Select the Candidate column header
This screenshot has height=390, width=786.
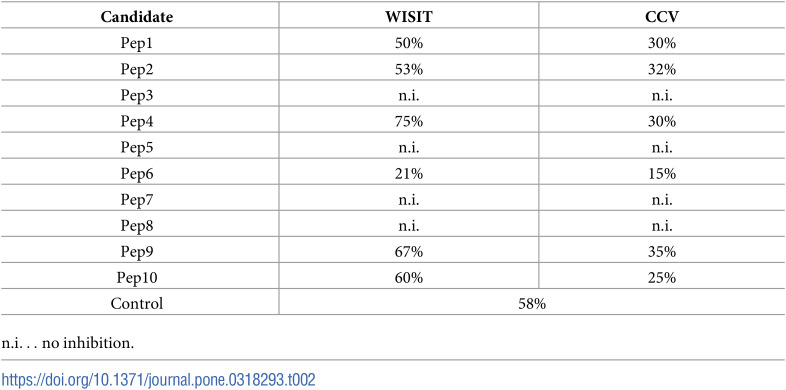pos(137,17)
